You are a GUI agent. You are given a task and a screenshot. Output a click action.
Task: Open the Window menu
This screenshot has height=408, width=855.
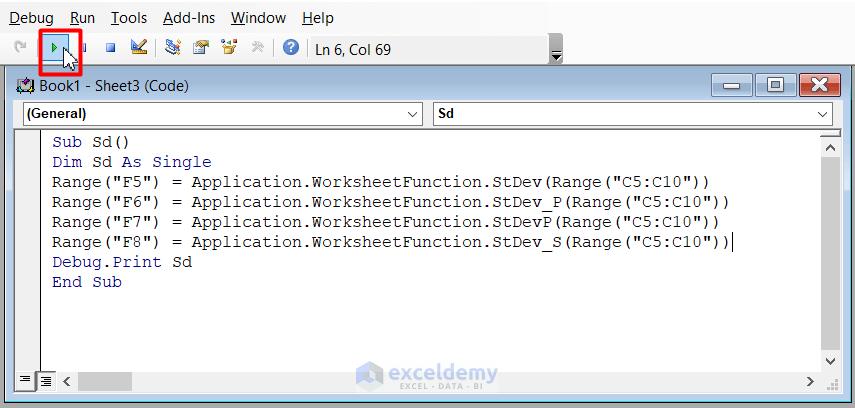click(257, 18)
